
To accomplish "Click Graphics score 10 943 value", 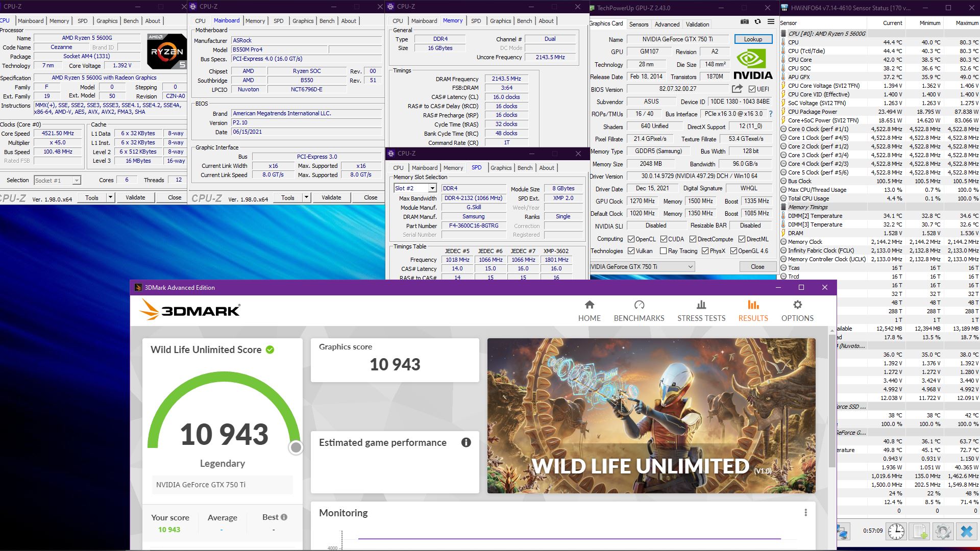I will tap(395, 364).
